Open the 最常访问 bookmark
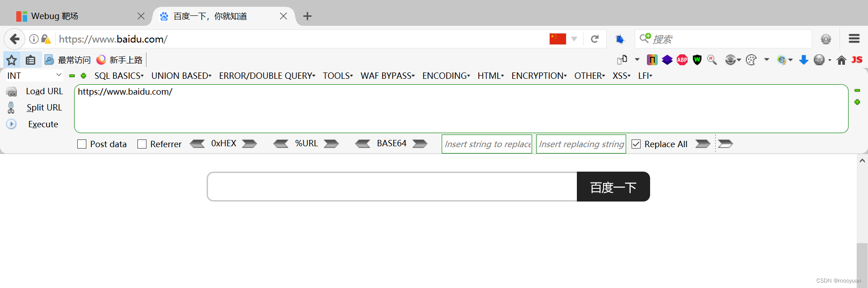 68,60
